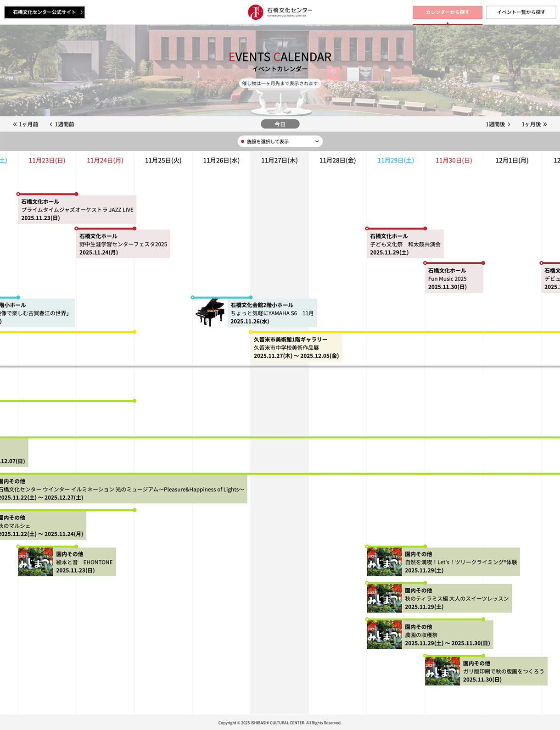
Task: Open the 絵本と音 EHONTONE event thumbnail
Action: (36, 562)
